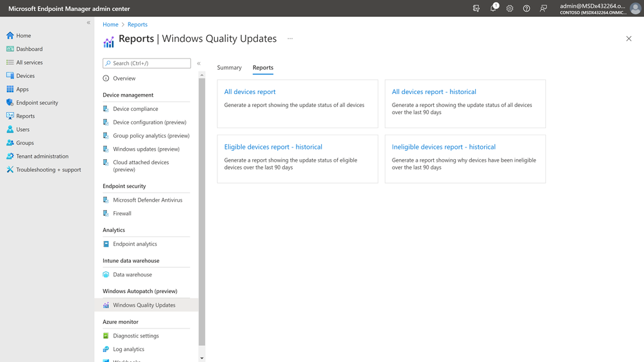
Task: Click the Data warehouse icon
Action: [x=106, y=274]
